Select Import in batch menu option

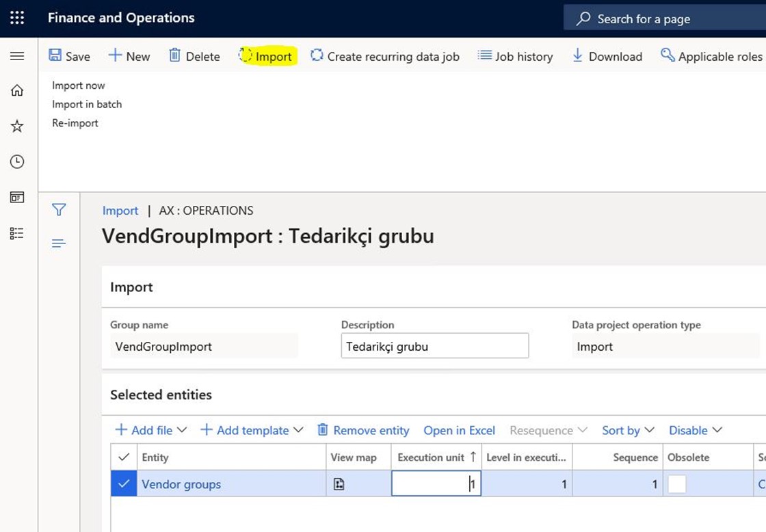tap(87, 104)
